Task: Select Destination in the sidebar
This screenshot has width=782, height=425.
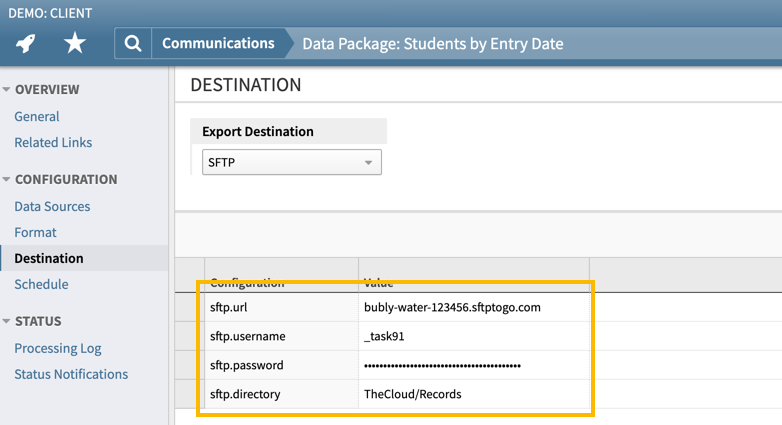Action: (49, 258)
